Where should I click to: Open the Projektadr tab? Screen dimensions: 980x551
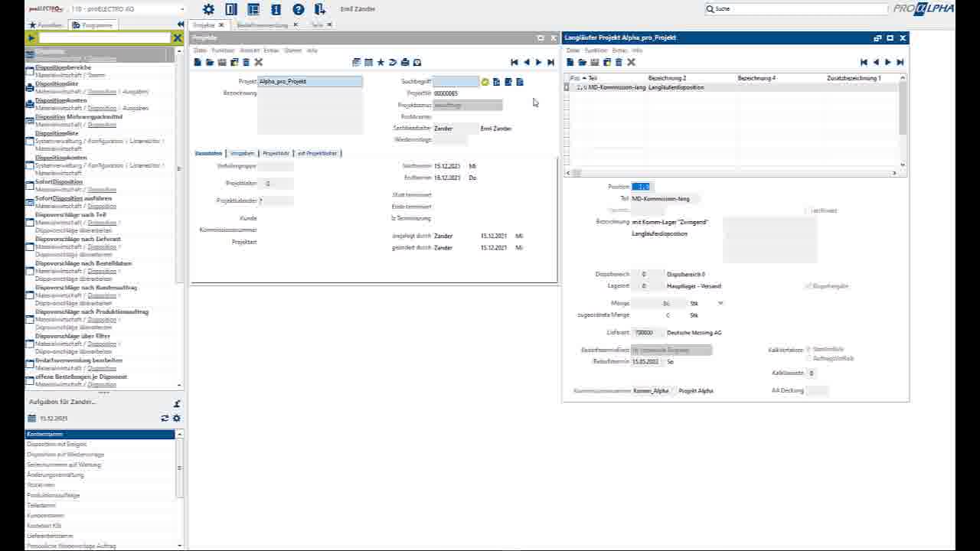(x=276, y=153)
